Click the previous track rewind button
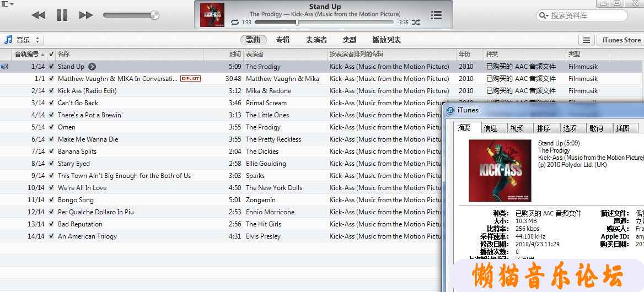This screenshot has height=292, width=644. (38, 15)
